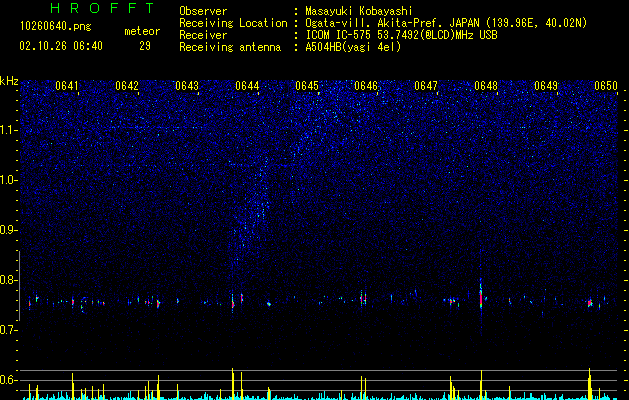Click the meteor label
This screenshot has height=400, width=629.
(x=142, y=31)
